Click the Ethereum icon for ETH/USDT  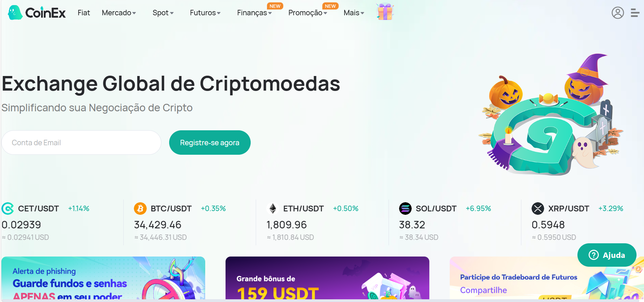[272, 208]
